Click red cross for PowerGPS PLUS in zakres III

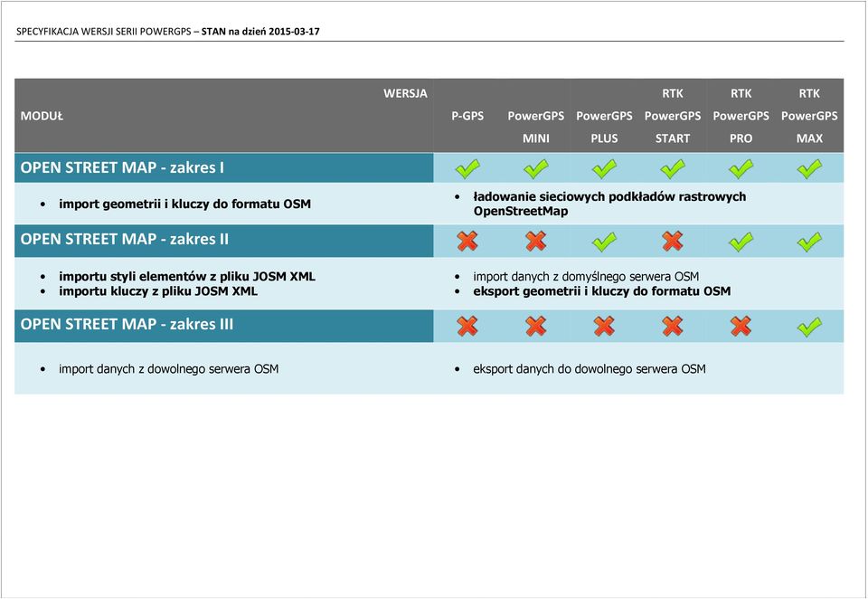click(604, 327)
